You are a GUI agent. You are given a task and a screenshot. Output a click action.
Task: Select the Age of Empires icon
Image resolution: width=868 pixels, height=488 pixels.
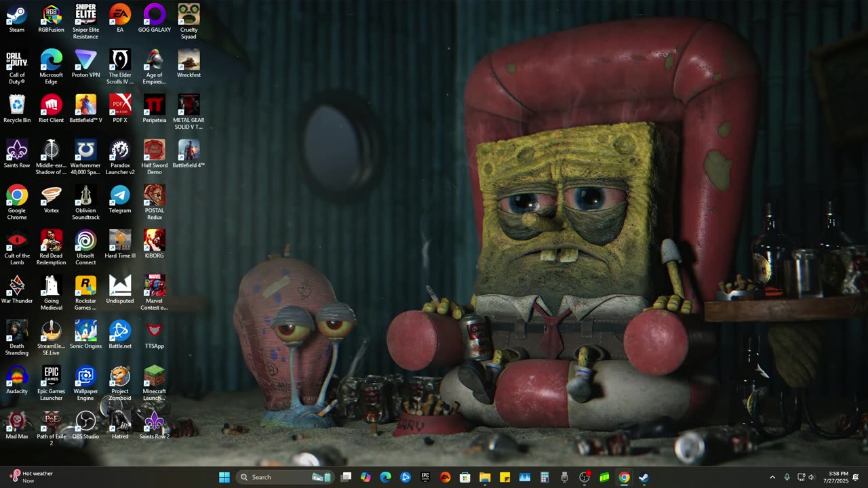[155, 67]
